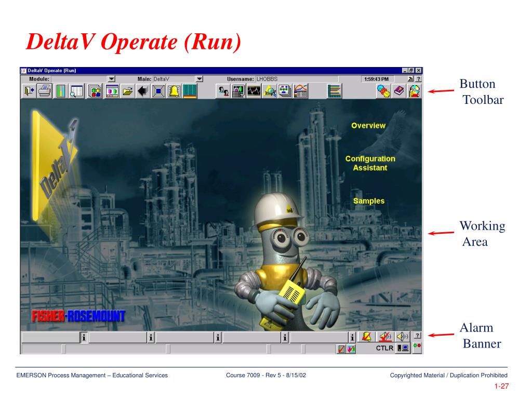Click the Print (printer) toolbar icon
Image resolution: width=532 pixels, height=399 pixels.
coord(45,91)
